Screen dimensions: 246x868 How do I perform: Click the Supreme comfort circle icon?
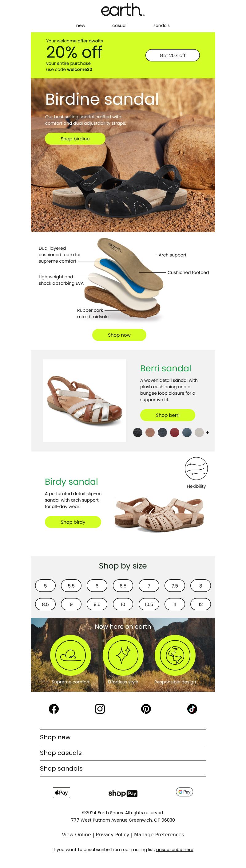point(70,655)
